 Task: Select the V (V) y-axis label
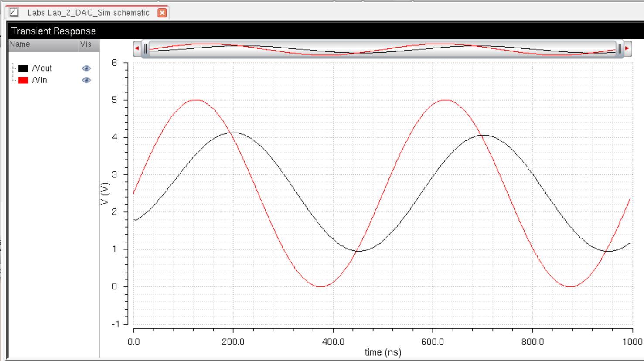tap(105, 193)
